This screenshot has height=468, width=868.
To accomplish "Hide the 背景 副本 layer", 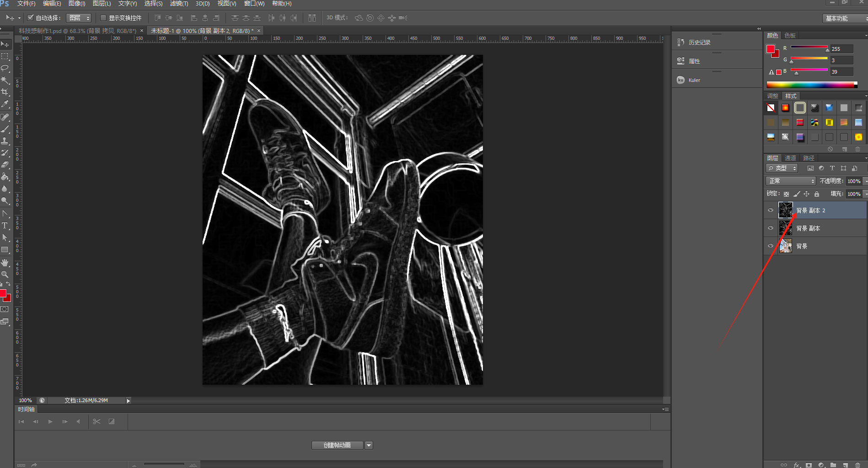I will coord(771,228).
